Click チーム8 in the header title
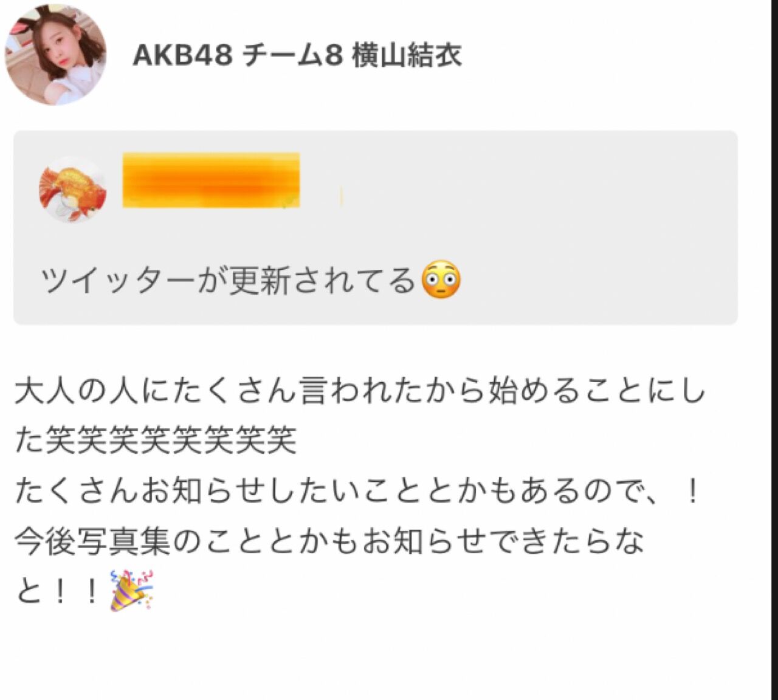Screen dimensions: 778x700 pyautogui.click(x=292, y=56)
